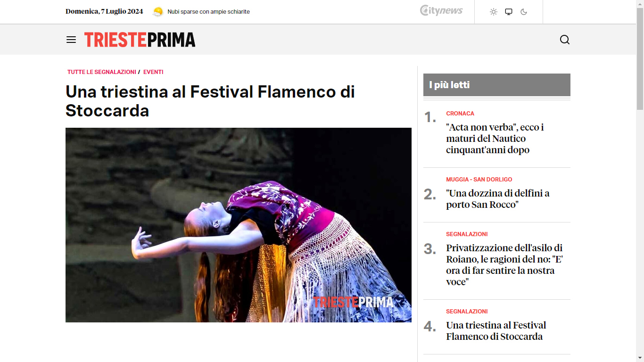Open weather forecast Nubi sparse text
644x362 pixels.
click(x=208, y=12)
